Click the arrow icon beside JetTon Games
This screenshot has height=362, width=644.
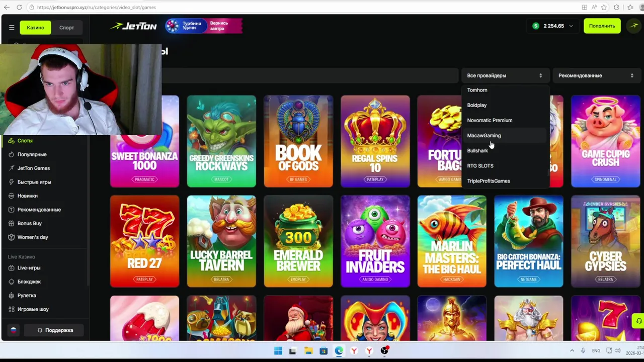(x=12, y=168)
